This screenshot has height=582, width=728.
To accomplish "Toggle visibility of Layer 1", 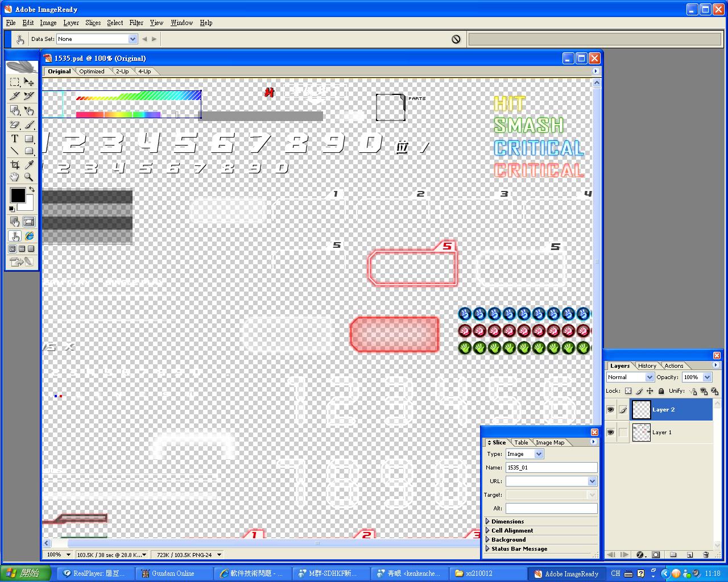I will [610, 433].
